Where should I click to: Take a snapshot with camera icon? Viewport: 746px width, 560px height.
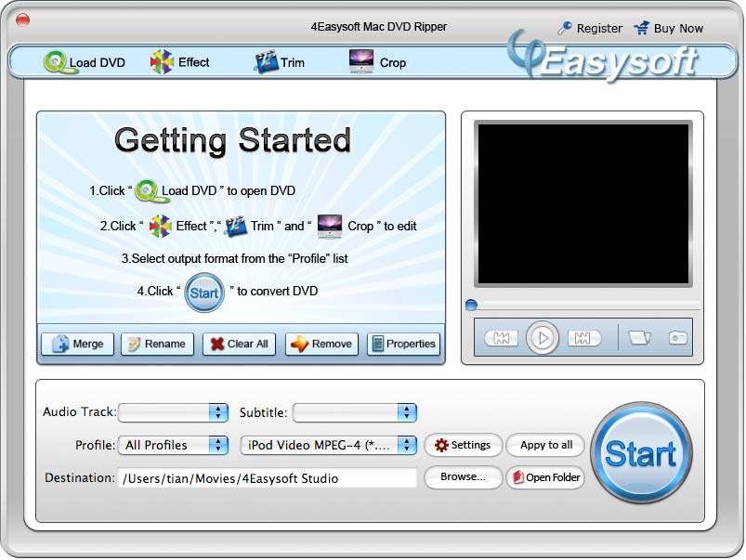678,337
